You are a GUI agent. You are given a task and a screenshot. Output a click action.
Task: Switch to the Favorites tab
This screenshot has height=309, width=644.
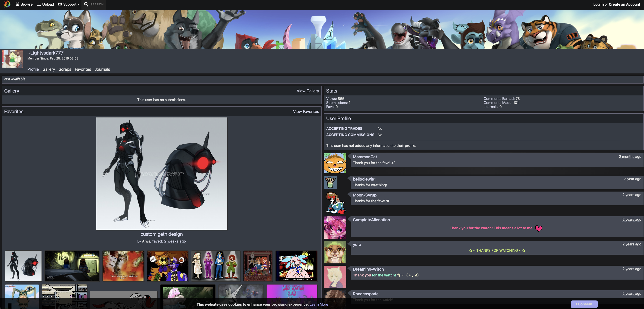(x=83, y=69)
